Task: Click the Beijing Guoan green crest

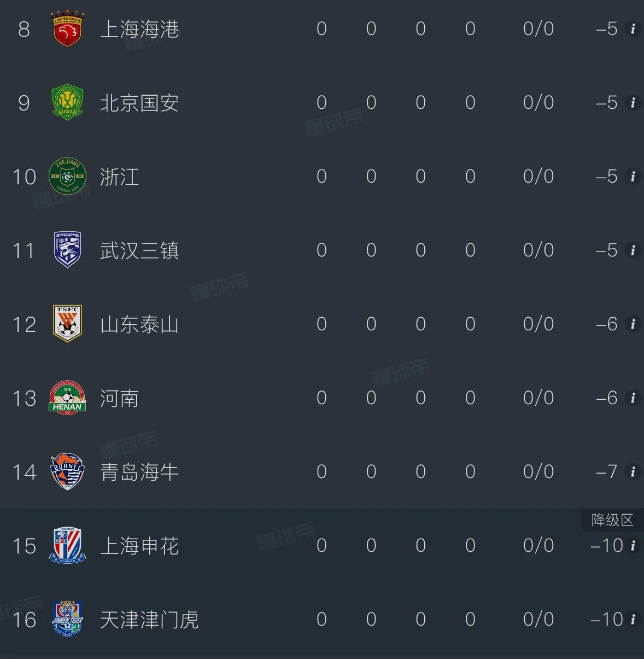Action: click(x=67, y=103)
